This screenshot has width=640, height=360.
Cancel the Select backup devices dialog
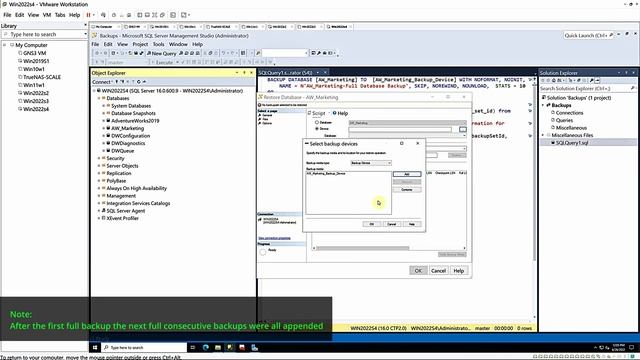391,224
